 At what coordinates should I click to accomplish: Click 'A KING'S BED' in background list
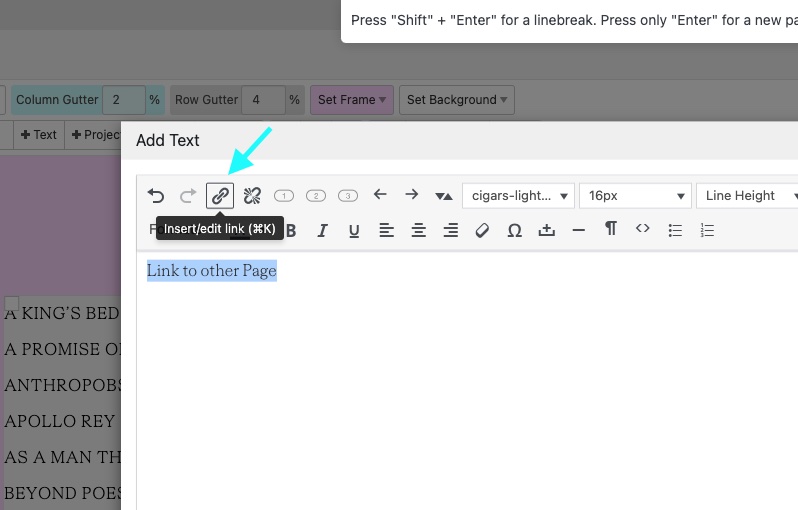tap(62, 314)
